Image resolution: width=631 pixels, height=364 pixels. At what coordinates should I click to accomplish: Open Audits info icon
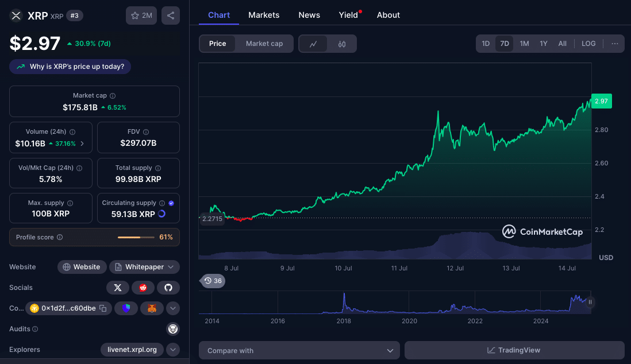[x=35, y=329]
